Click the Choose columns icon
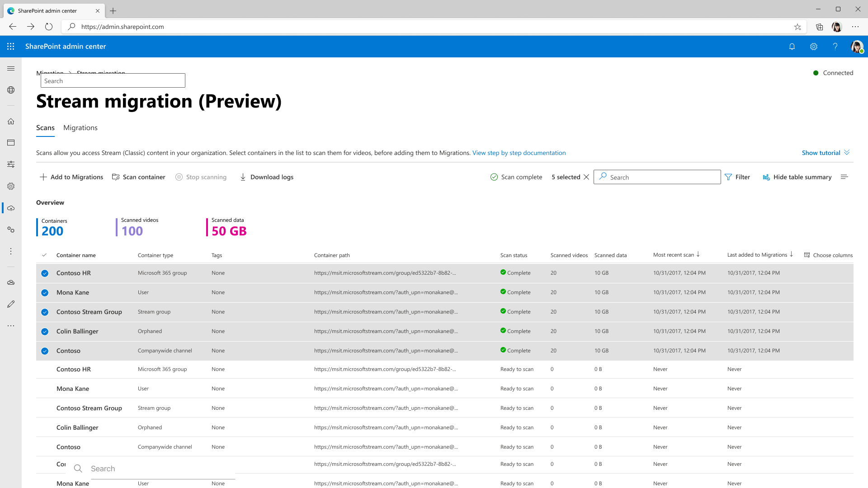This screenshot has height=488, width=868. [x=807, y=255]
